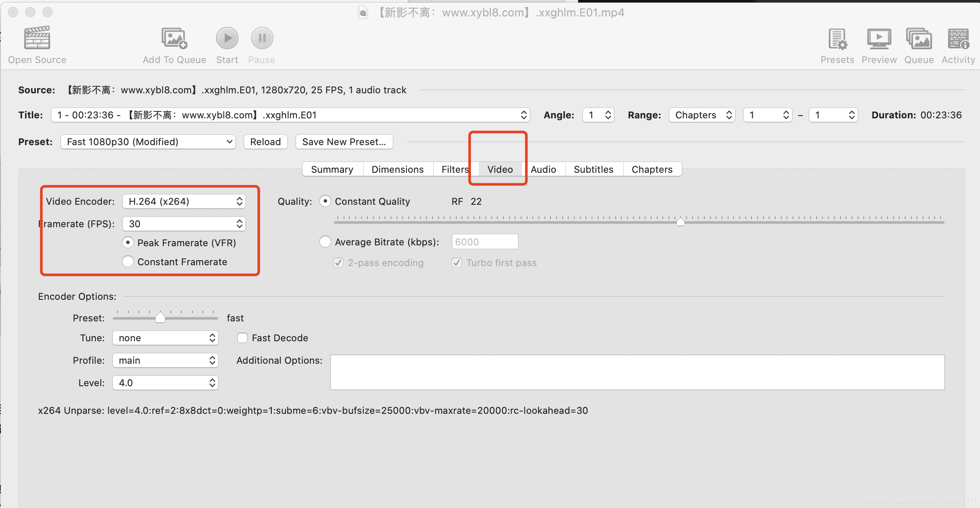Expand the Video Encoder dropdown
The width and height of the screenshot is (980, 508).
point(184,201)
